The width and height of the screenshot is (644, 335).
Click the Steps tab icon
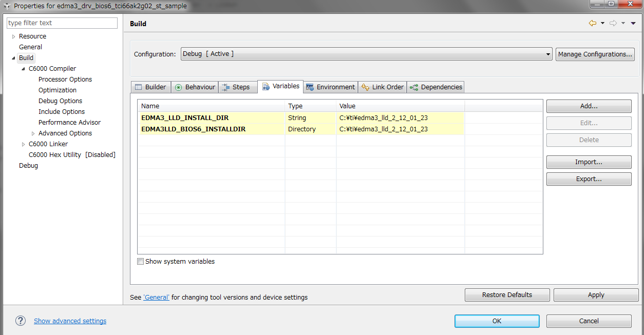click(225, 87)
